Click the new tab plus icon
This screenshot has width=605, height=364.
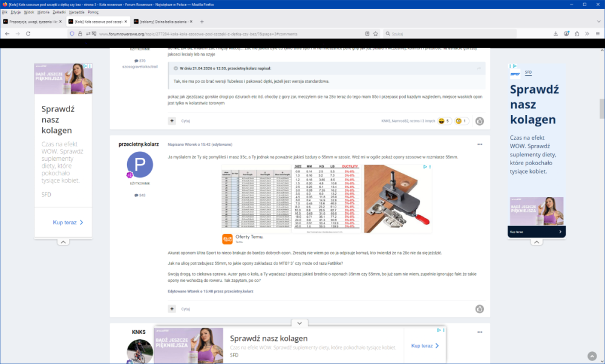(202, 21)
